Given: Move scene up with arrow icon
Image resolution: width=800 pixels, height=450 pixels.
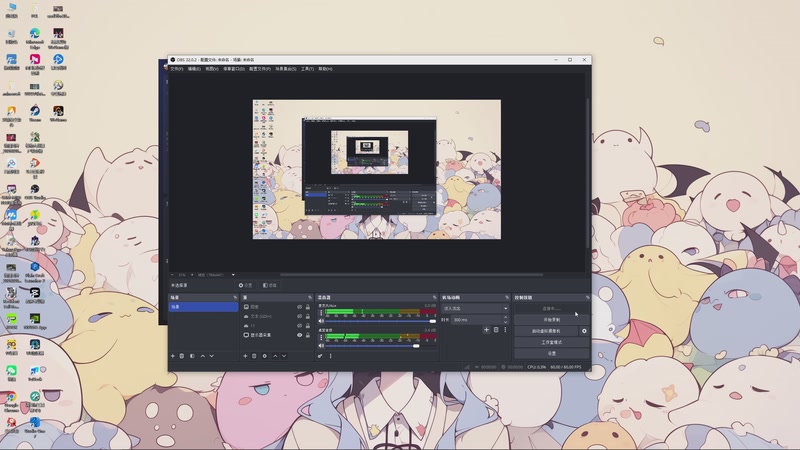Looking at the screenshot, I should coord(203,356).
